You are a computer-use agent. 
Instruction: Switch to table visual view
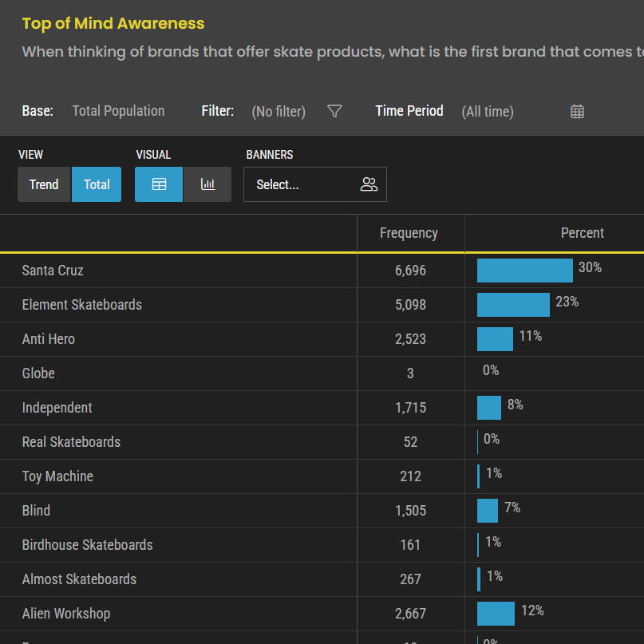click(x=159, y=184)
